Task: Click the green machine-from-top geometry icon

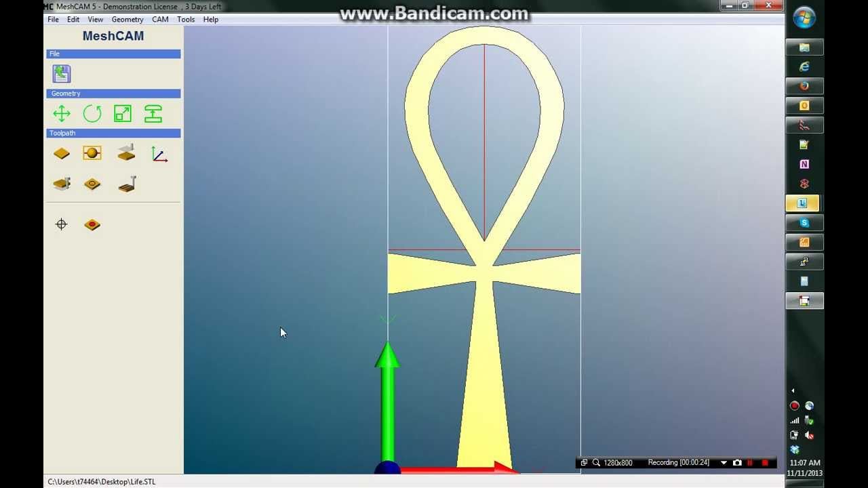Action: [x=153, y=113]
